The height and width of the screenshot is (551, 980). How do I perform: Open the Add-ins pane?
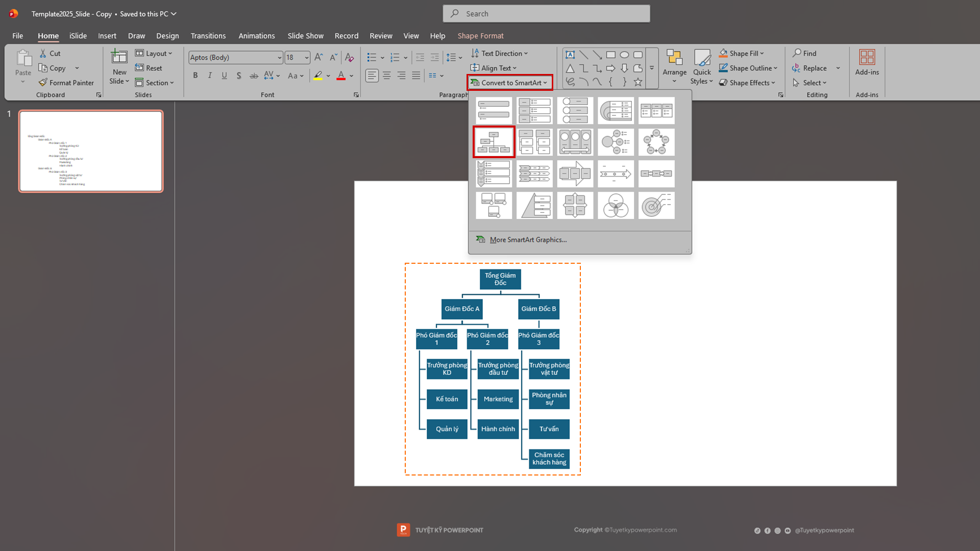click(x=867, y=63)
